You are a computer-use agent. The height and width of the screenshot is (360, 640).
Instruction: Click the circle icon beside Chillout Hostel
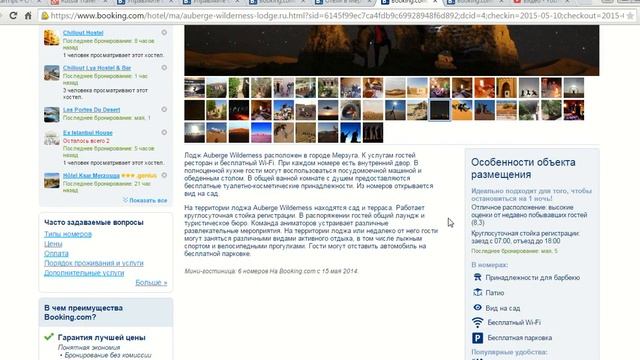[164, 32]
